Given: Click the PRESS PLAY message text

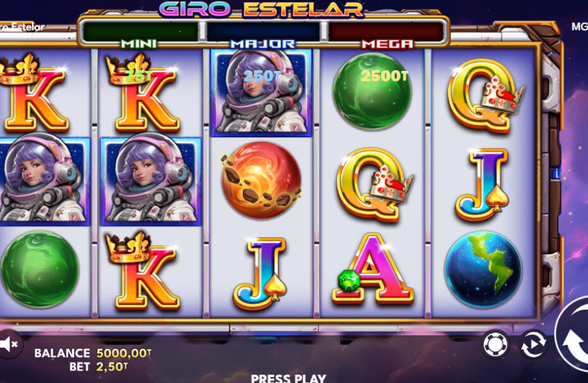Looking at the screenshot, I should pos(288,378).
